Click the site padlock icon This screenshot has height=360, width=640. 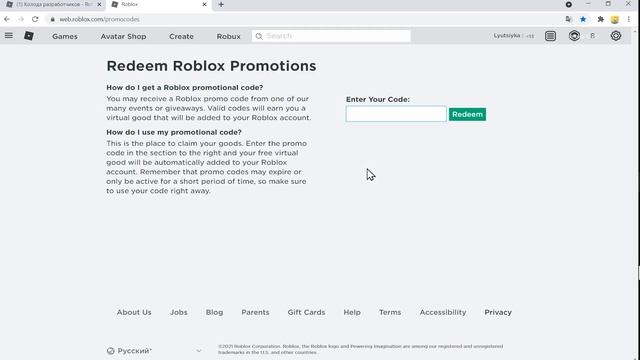click(52, 19)
